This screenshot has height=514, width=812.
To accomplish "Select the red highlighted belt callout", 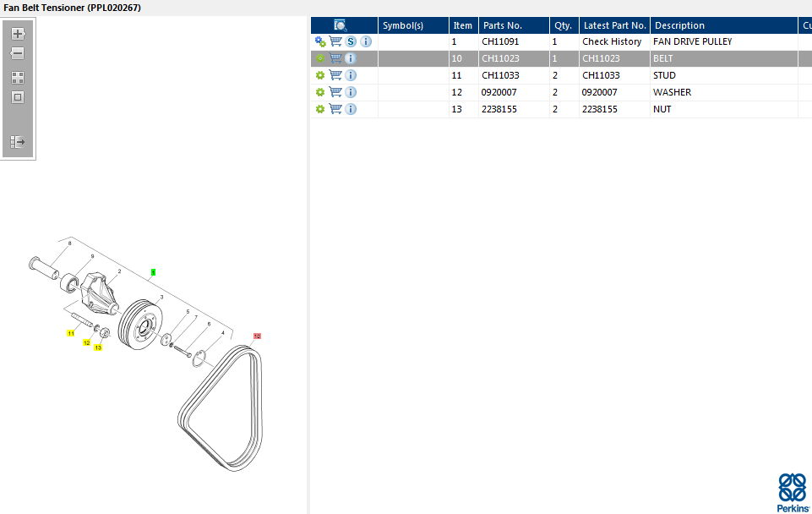I will coord(257,336).
